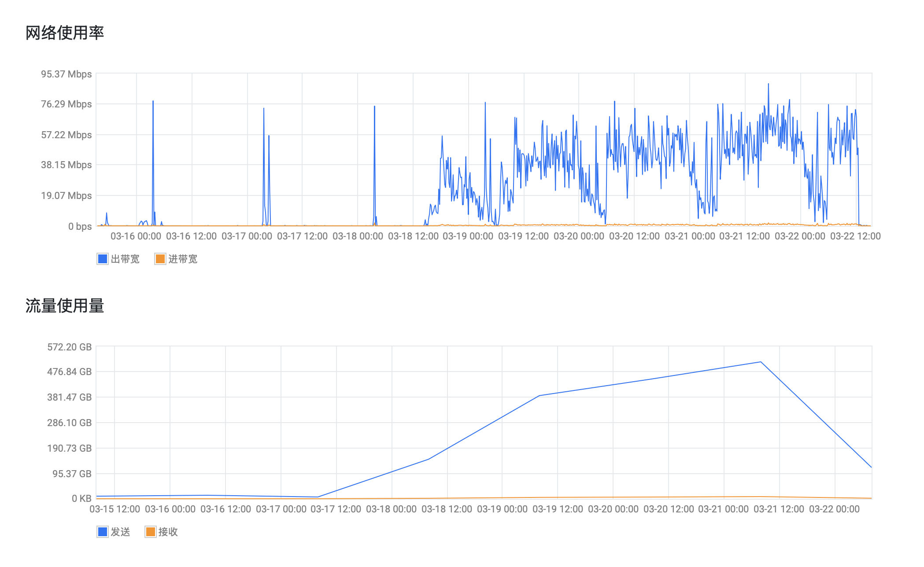Image resolution: width=924 pixels, height=567 pixels.
Task: Click the 03-15 12:00 traffic x-axis label
Action: pyautogui.click(x=115, y=509)
